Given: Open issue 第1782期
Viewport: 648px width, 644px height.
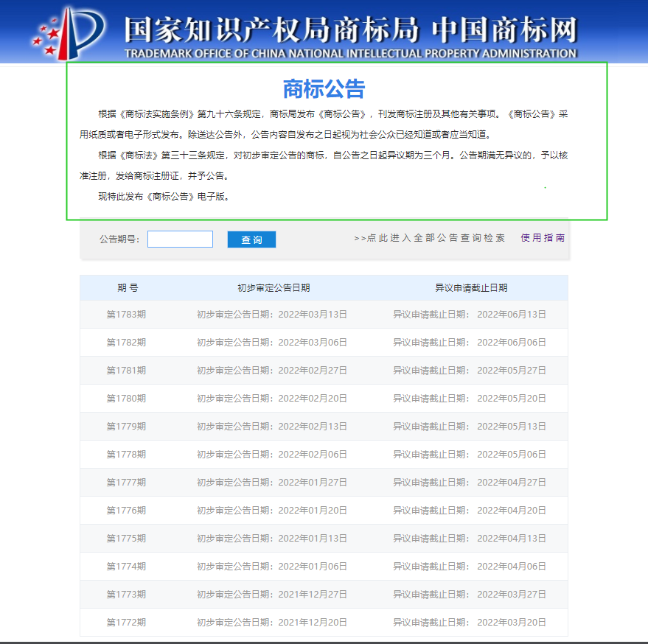Looking at the screenshot, I should coord(126,343).
